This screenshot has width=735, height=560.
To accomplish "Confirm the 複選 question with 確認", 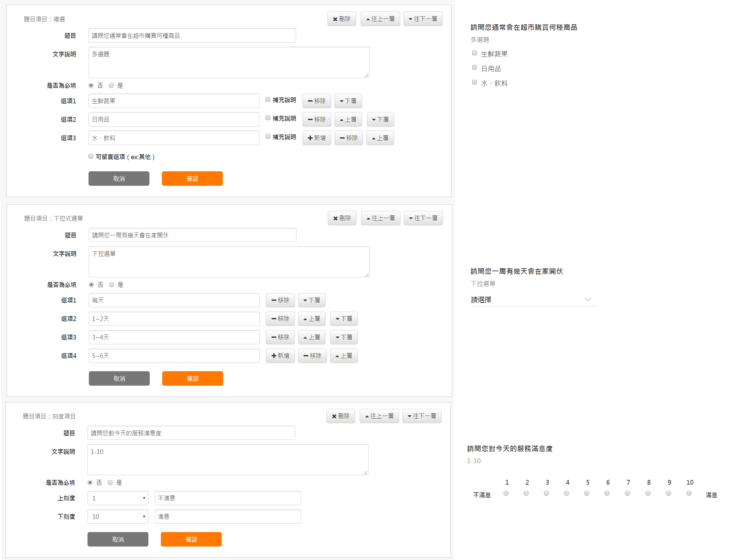I will [x=192, y=178].
